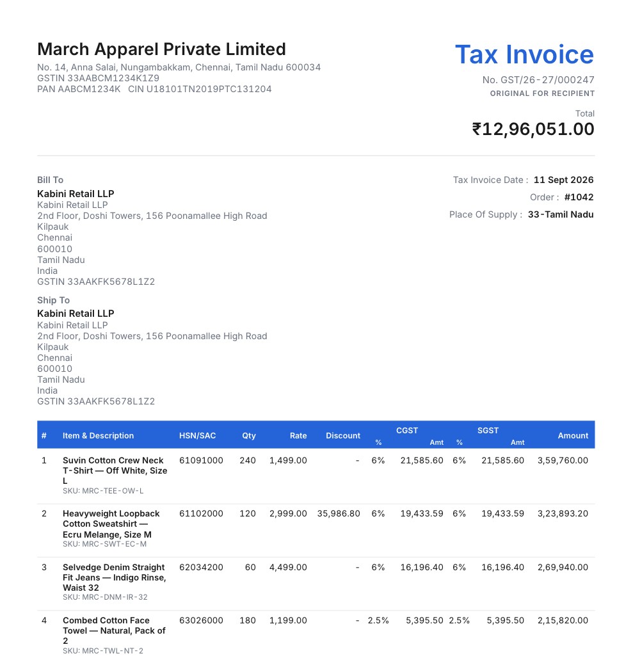Screen dimensions: 633x672
Task: Select Place Of Supply value 33-Tamil Nadu
Action: click(x=561, y=214)
